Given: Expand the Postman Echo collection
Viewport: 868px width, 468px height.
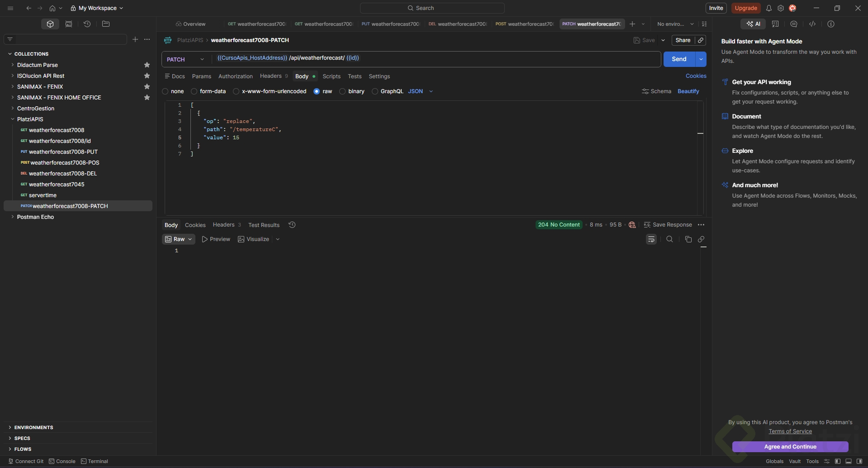Looking at the screenshot, I should click(x=12, y=217).
